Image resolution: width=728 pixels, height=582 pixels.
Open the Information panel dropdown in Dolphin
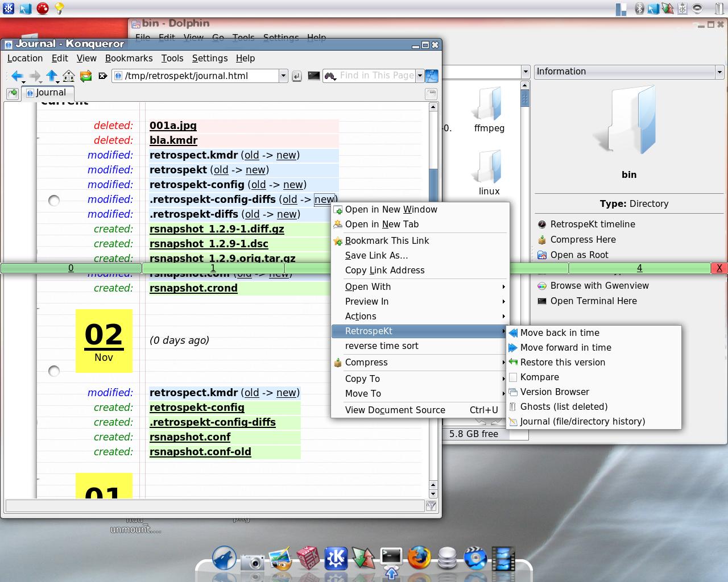(x=719, y=72)
